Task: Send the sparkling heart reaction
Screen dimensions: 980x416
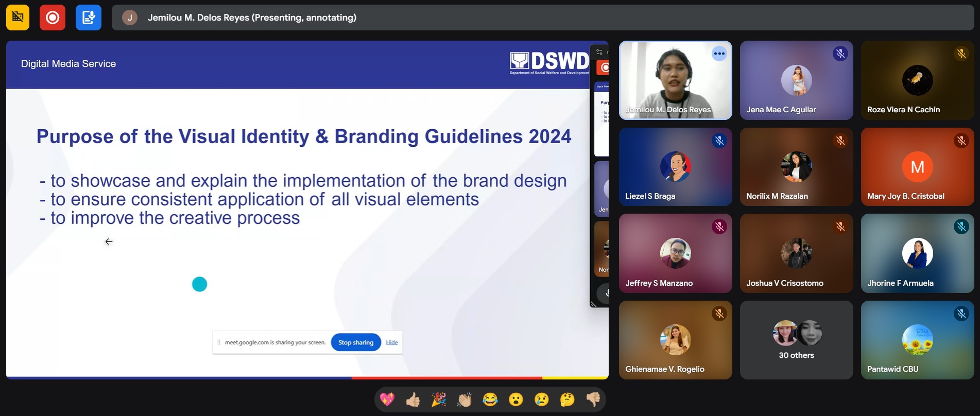Action: (x=387, y=400)
